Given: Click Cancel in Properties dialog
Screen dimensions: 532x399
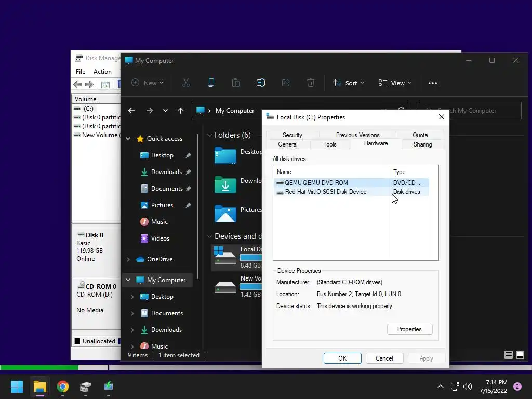Looking at the screenshot, I should point(384,358).
